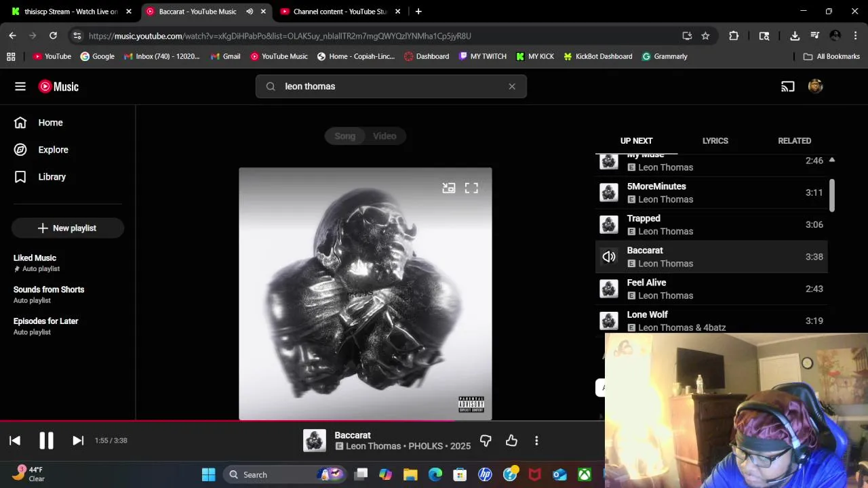
Task: Open browser Downloads icon
Action: pyautogui.click(x=795, y=36)
